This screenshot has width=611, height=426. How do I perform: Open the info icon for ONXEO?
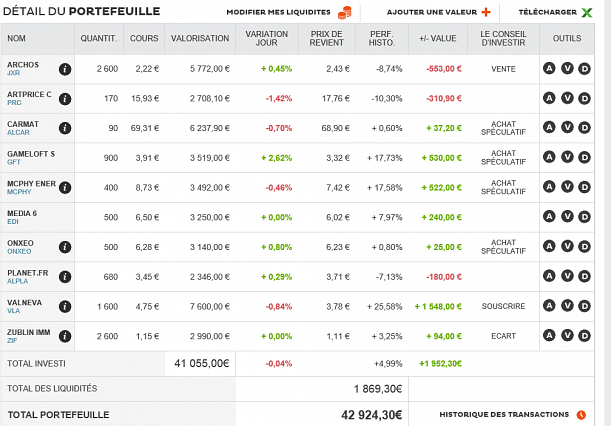(65, 247)
